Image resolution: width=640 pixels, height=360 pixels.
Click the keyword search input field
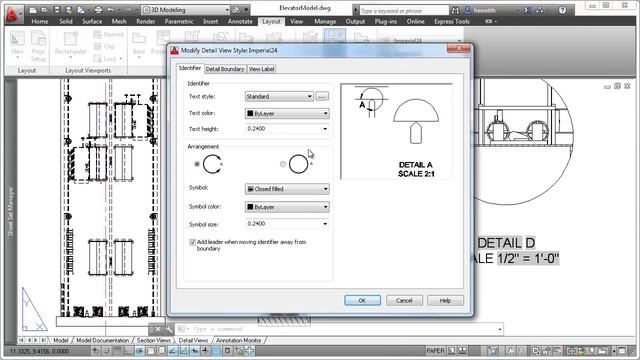pos(403,11)
